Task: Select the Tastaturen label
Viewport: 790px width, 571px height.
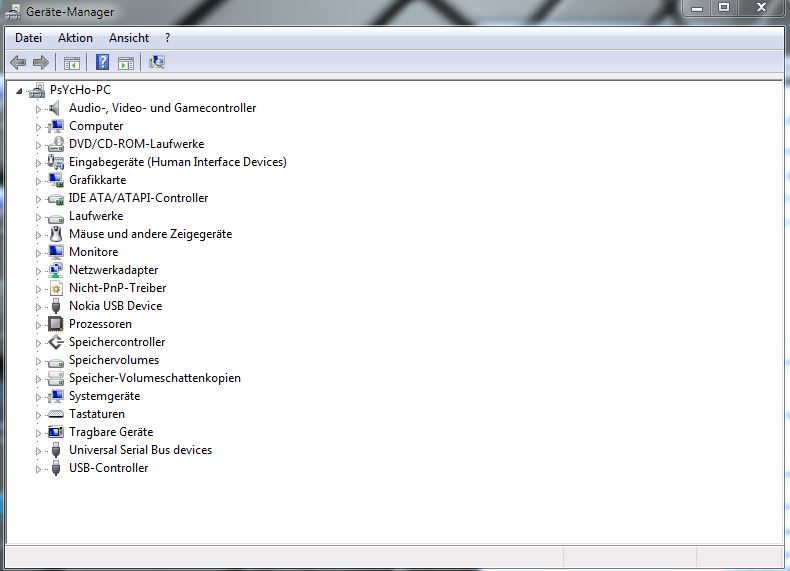Action: [x=97, y=414]
